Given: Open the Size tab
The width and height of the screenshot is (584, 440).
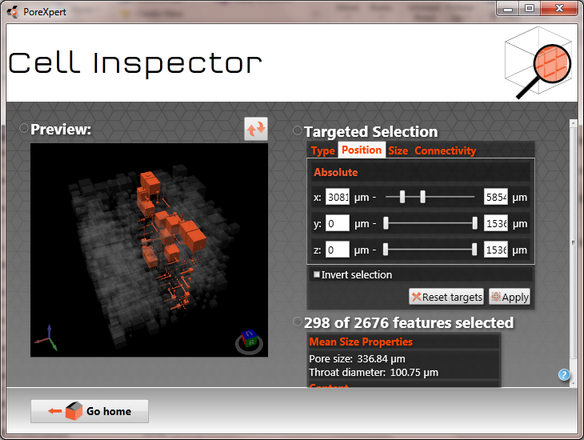Looking at the screenshot, I should coord(398,151).
